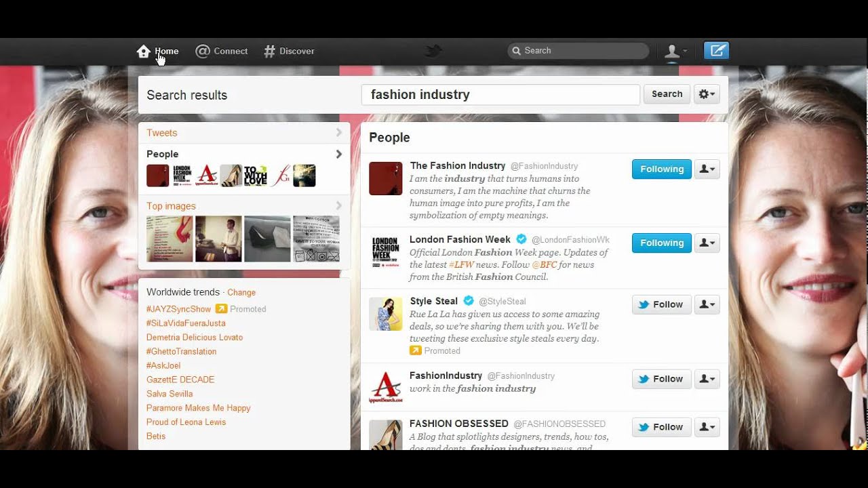Click the 'fashion industry' search query field
Screen dimensions: 868x488
[x=500, y=95]
